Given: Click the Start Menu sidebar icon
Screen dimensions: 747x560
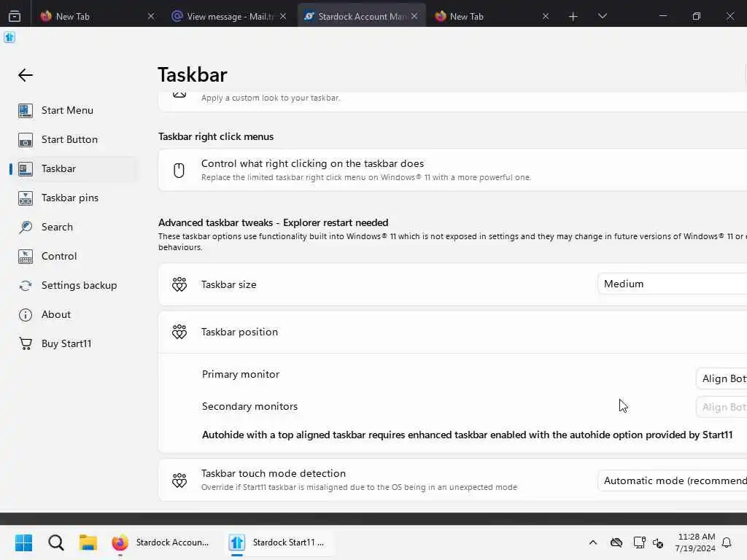Looking at the screenshot, I should 26,111.
